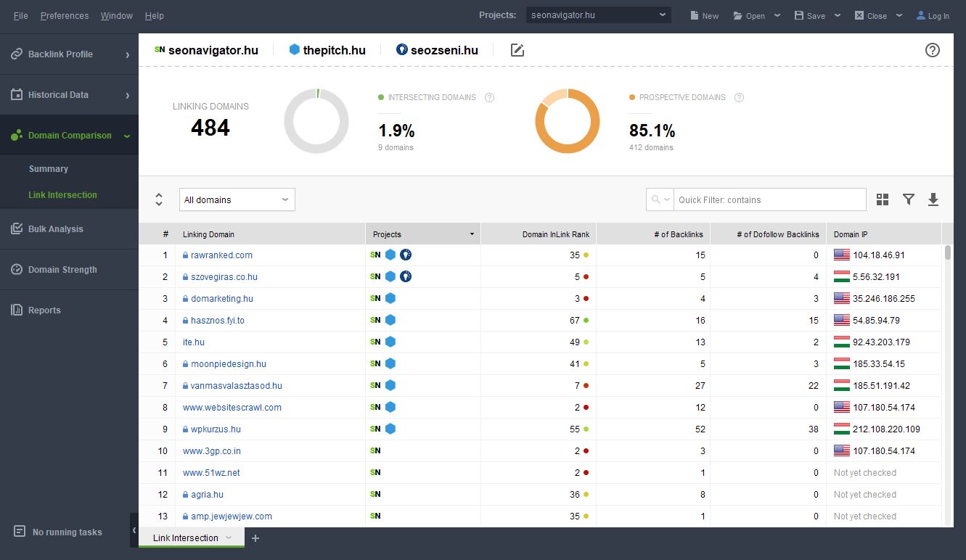Open Bulk Analysis module
This screenshot has height=560, width=966.
coord(69,228)
